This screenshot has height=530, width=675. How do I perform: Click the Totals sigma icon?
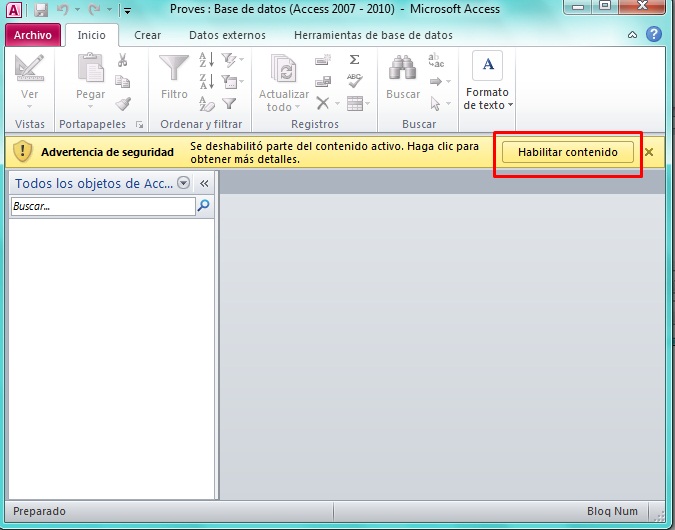354,59
